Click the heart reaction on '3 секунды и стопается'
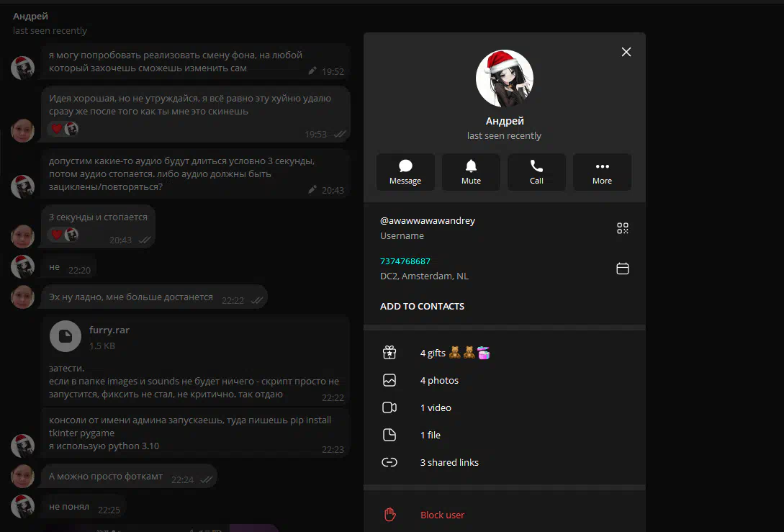The height and width of the screenshot is (532, 784). [x=56, y=235]
